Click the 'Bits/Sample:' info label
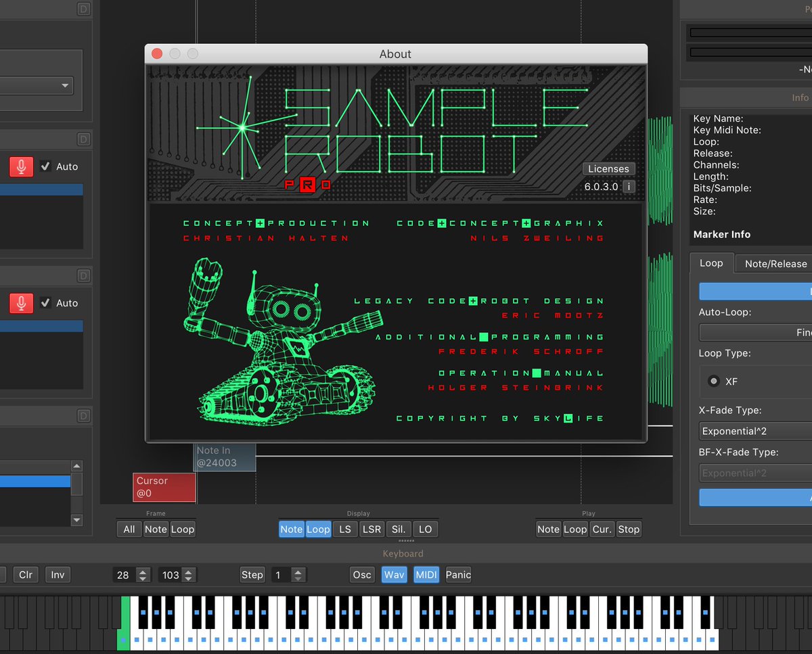812x654 pixels. tap(723, 188)
